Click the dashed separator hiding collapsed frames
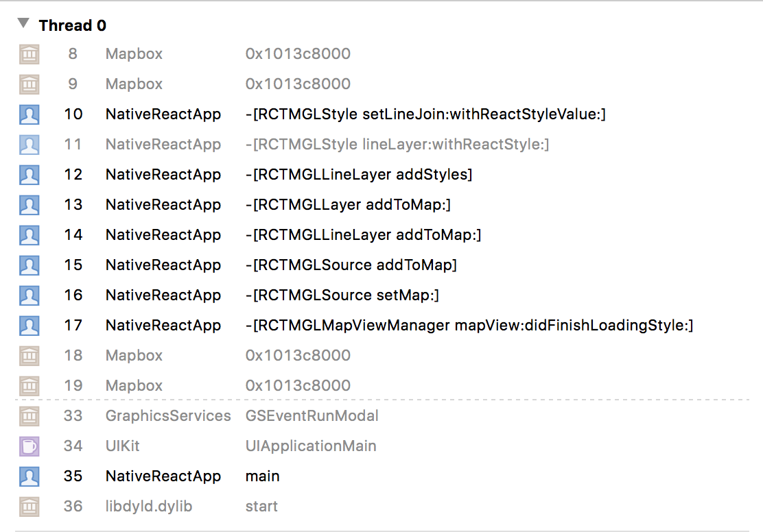763x532 pixels. 381,400
